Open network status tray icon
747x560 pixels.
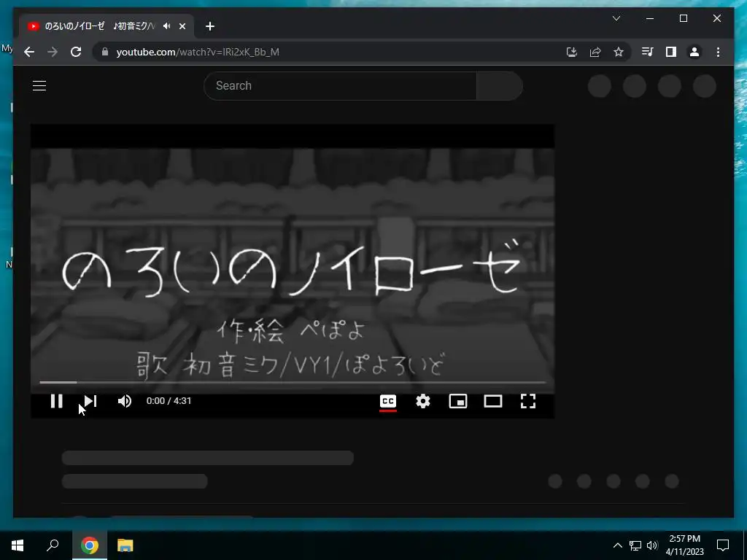pyautogui.click(x=635, y=545)
